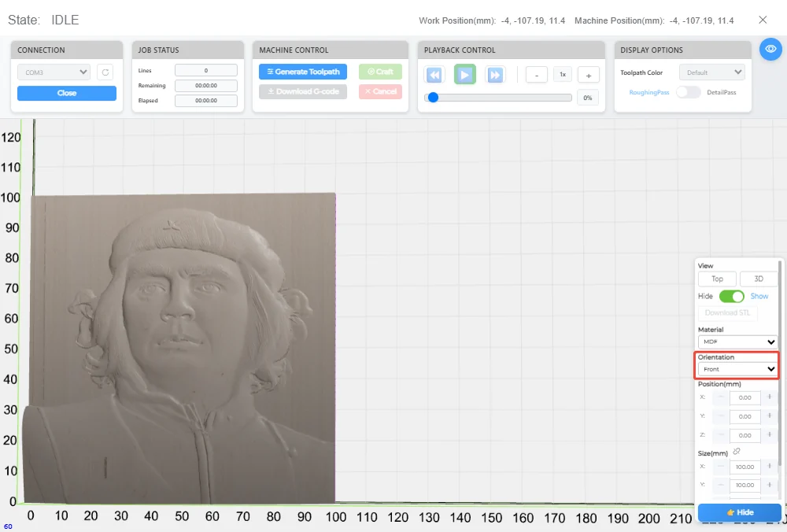The image size is (787, 532).
Task: Open the Orientation Front dropdown
Action: [x=737, y=369]
